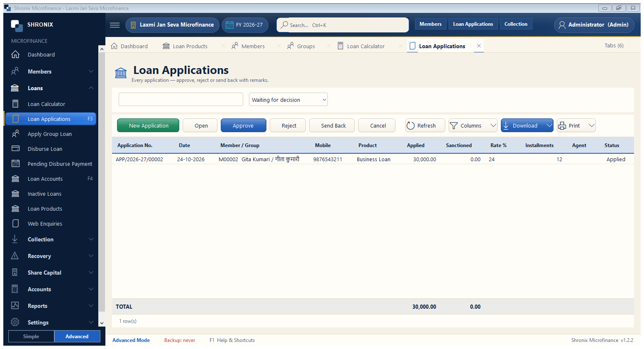Viewport: 644px width, 349px height.
Task: Switch to Advanced mode
Action: click(x=77, y=337)
